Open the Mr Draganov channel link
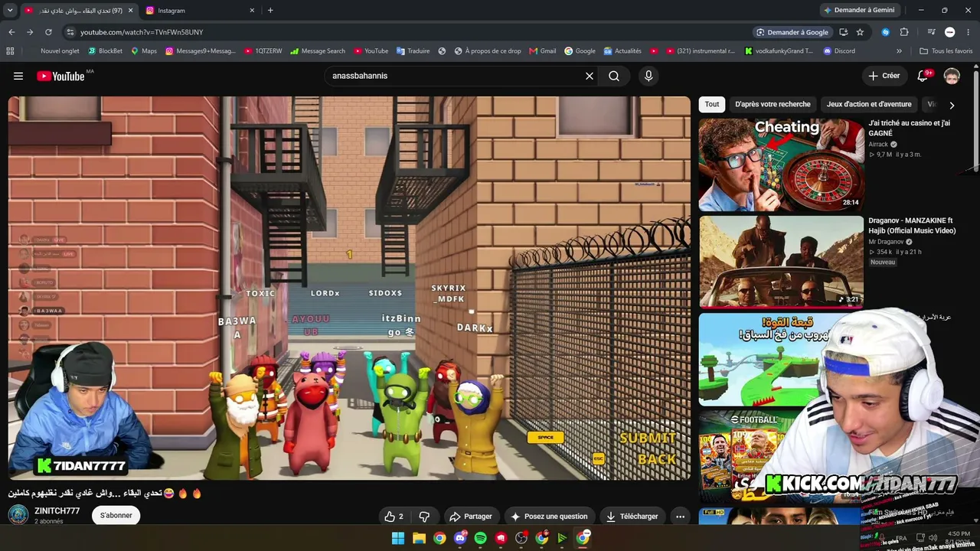The height and width of the screenshot is (551, 980). tap(886, 242)
